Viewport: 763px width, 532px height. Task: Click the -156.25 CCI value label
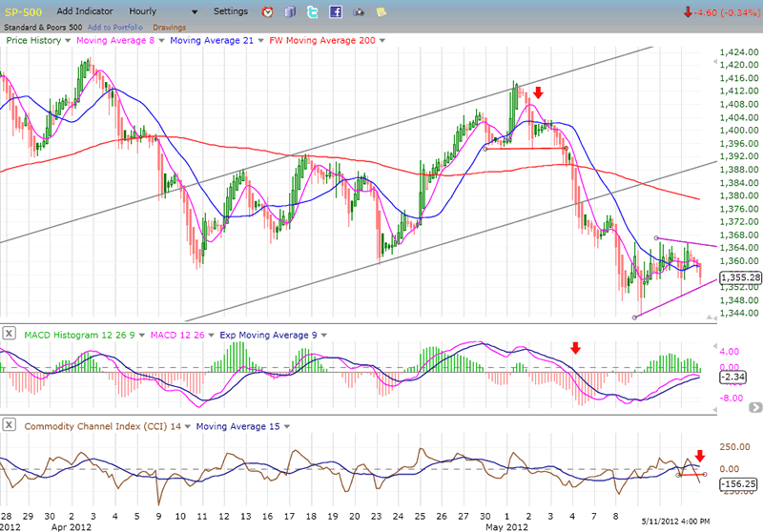click(738, 484)
